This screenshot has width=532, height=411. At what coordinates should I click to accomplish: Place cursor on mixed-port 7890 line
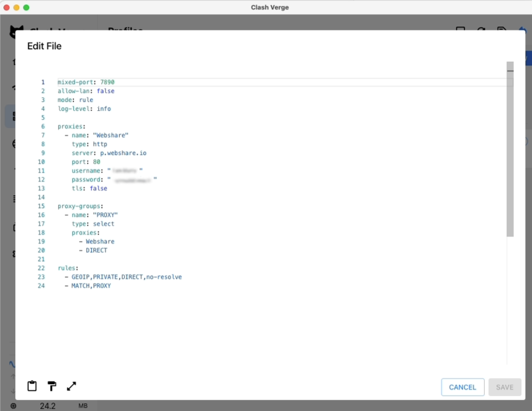click(x=86, y=82)
